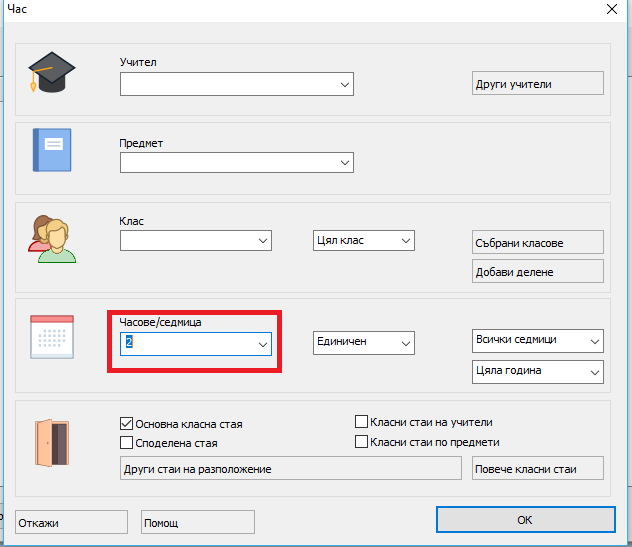Expand the Цял клас dropdown

pyautogui.click(x=405, y=241)
